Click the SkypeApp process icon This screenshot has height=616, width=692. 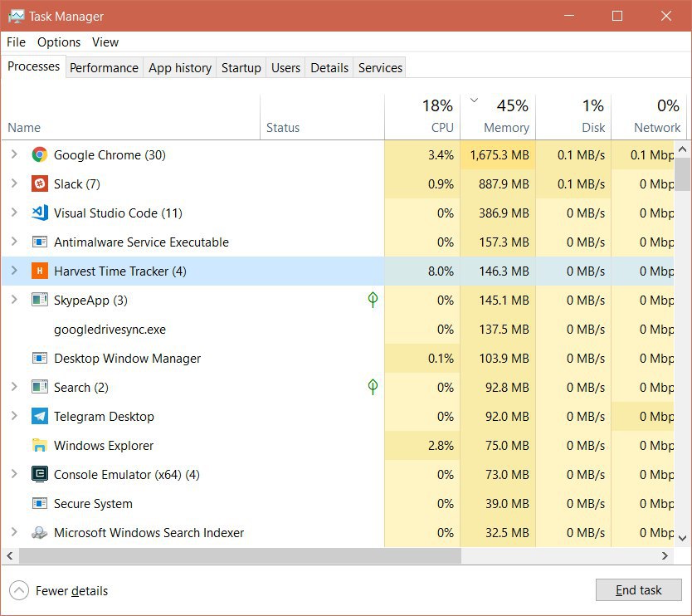[40, 301]
